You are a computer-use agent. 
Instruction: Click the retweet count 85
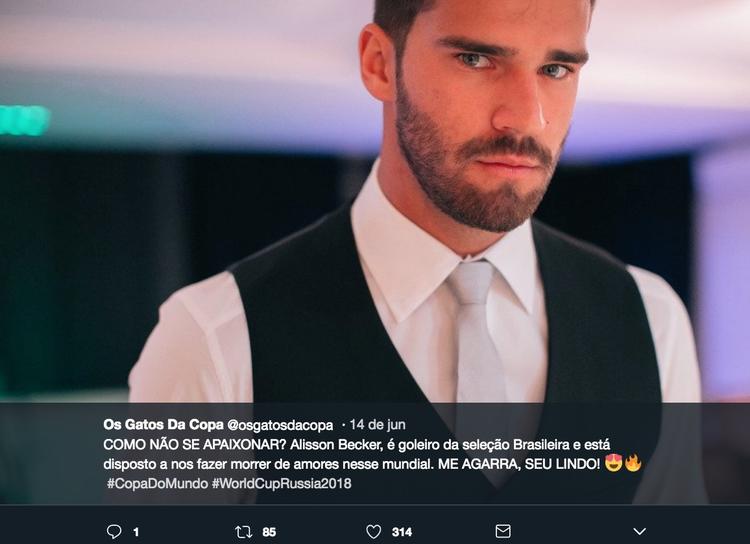pyautogui.click(x=269, y=532)
